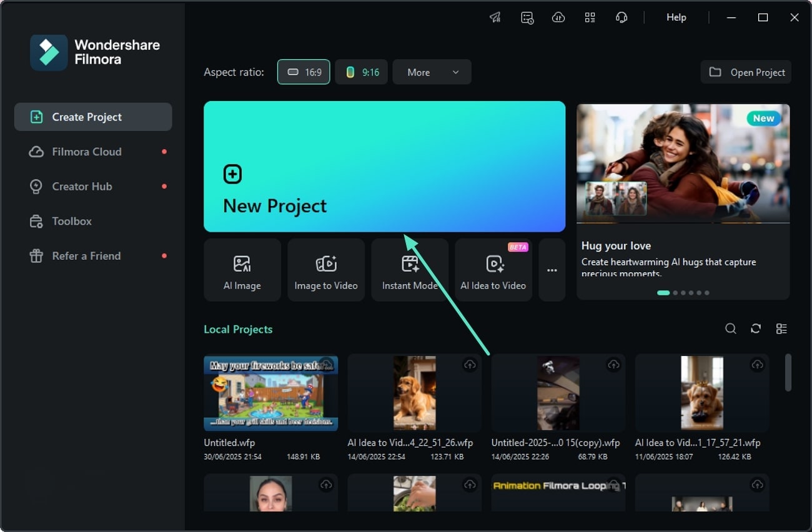Click the Toolbox briefcase icon
The image size is (812, 532).
click(37, 221)
